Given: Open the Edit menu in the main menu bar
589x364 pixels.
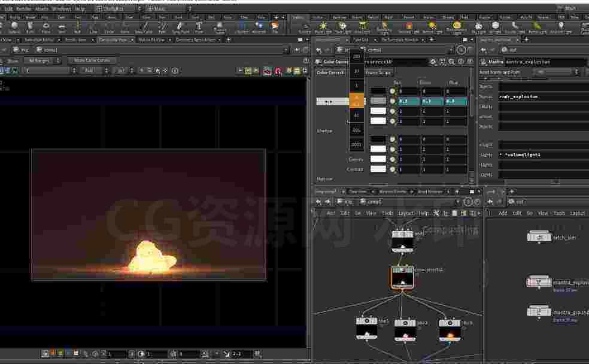Looking at the screenshot, I should point(8,8).
